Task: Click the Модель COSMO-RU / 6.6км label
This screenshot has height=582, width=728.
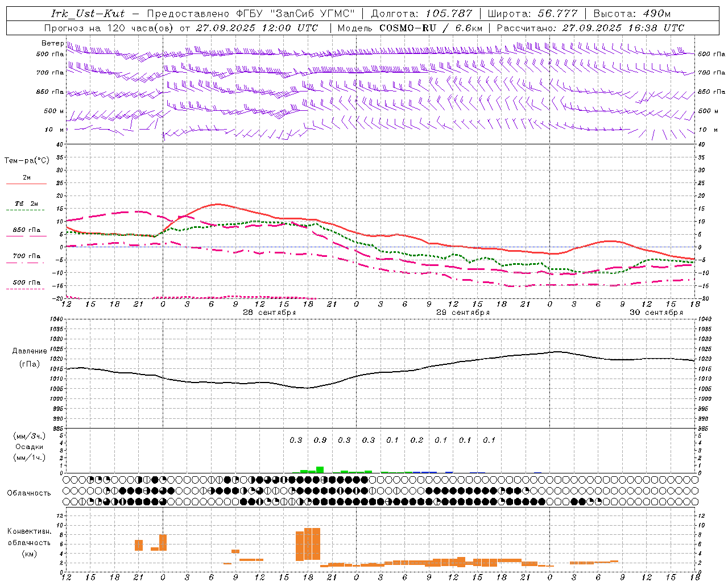Action: pos(409,28)
